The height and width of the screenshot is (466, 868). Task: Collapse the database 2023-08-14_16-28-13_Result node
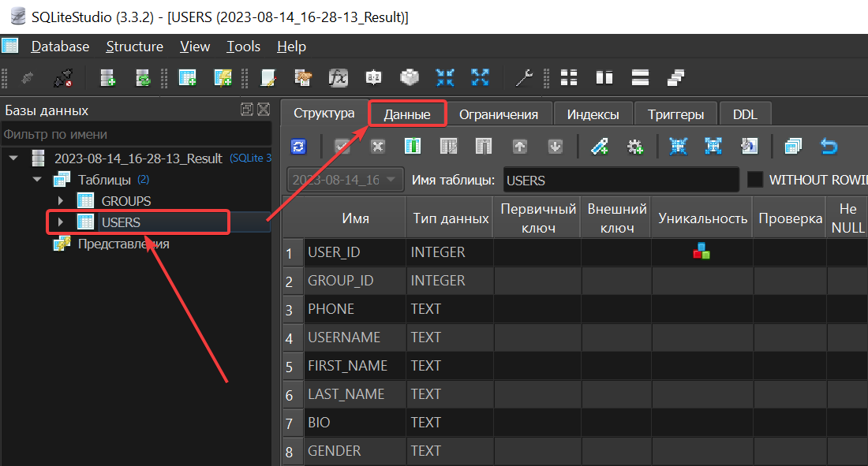(13, 158)
